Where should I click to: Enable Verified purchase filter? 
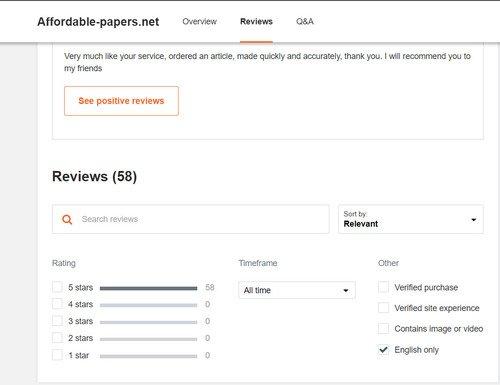383,287
